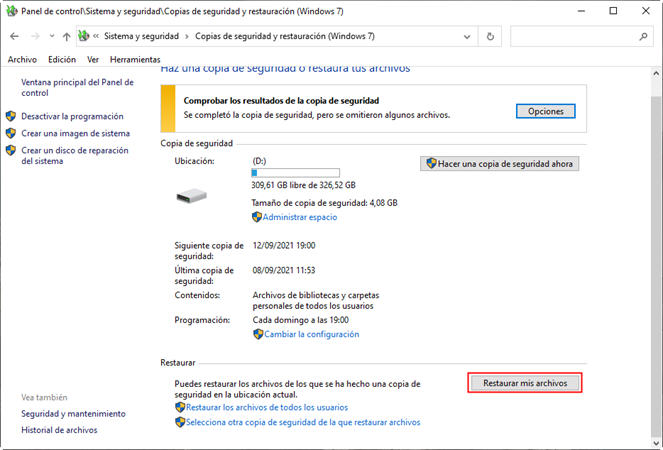Open the Edición menu
Screen dimensions: 663x450
[x=62, y=60]
